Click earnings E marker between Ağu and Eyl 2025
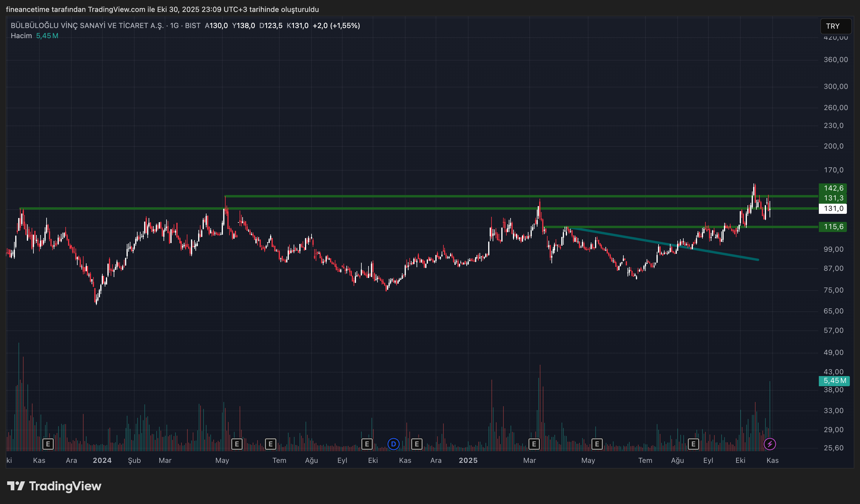This screenshot has width=860, height=504. pyautogui.click(x=693, y=444)
